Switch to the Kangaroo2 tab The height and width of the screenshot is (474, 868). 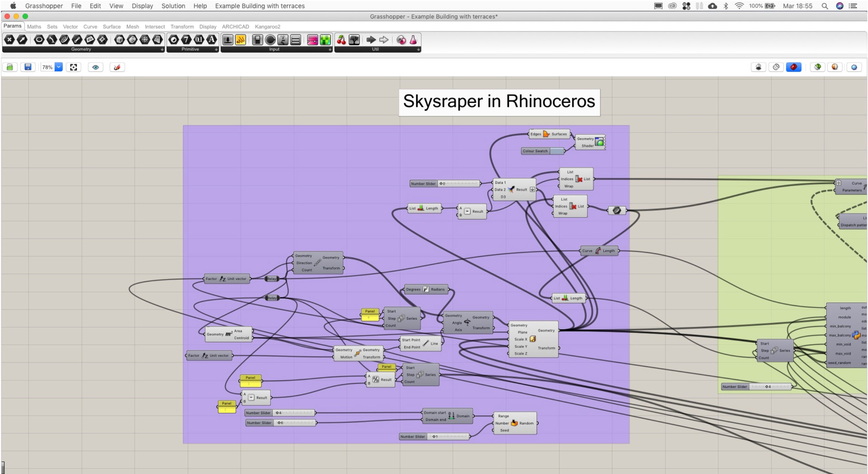(267, 27)
